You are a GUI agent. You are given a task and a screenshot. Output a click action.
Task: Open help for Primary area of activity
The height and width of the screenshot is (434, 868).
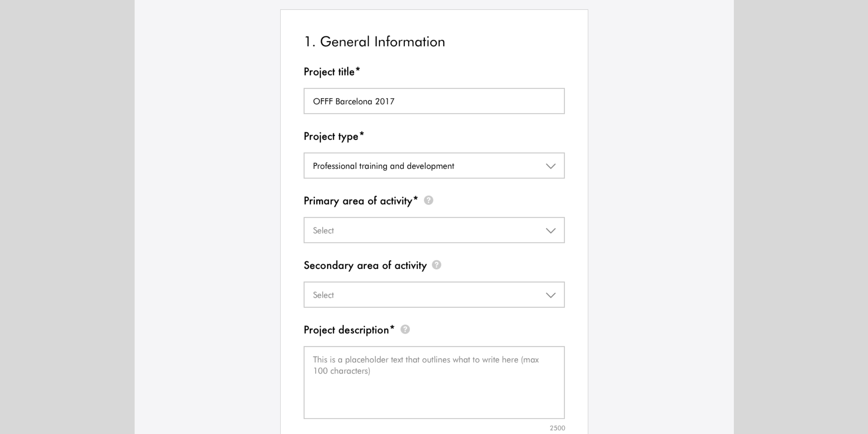[428, 200]
